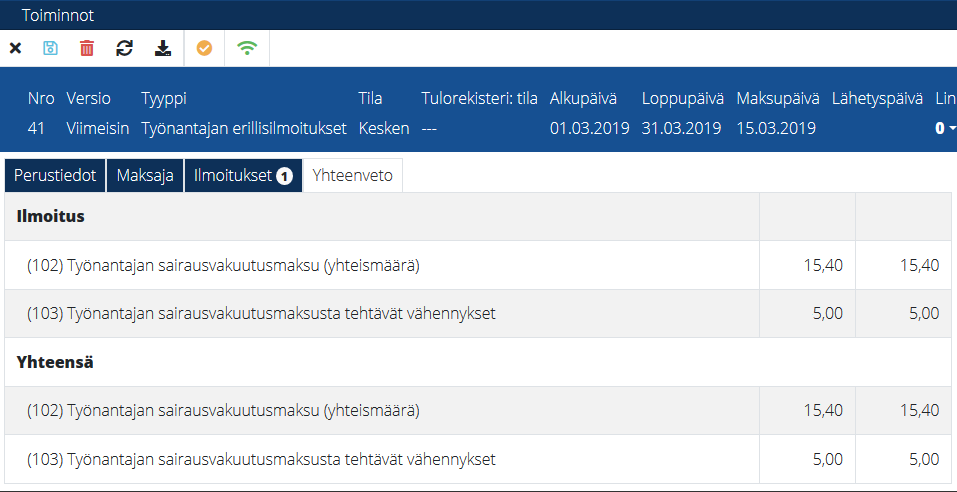Viewport: 957px width, 492px height.
Task: Click the green wifi signal icon
Action: 246,48
